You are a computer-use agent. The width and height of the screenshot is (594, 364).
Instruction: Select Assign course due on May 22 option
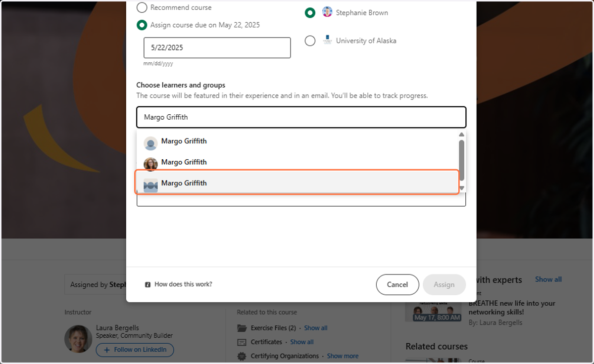(x=142, y=25)
